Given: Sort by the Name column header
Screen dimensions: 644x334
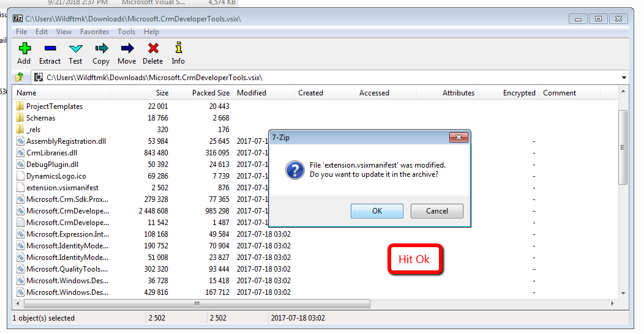Looking at the screenshot, I should coord(62,93).
